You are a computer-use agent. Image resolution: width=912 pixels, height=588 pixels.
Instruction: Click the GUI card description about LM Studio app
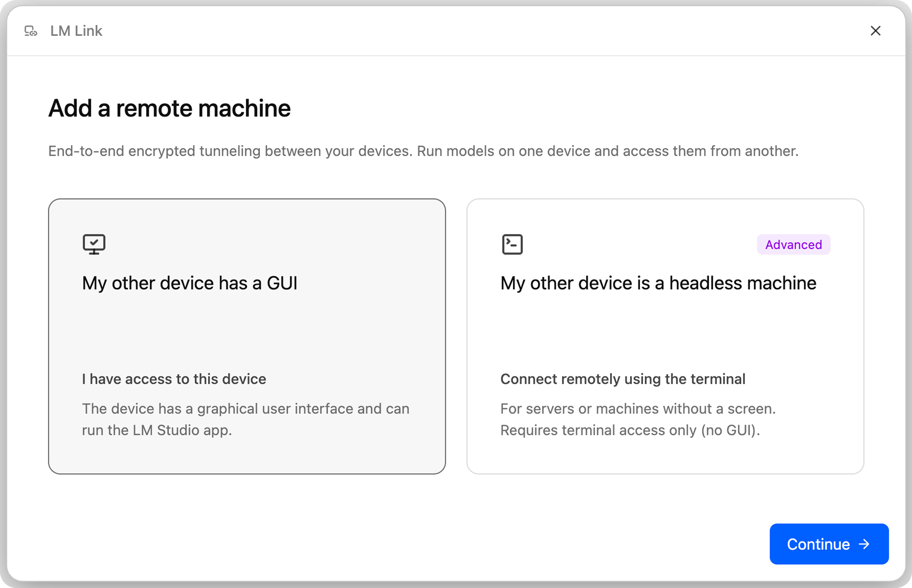pos(245,419)
